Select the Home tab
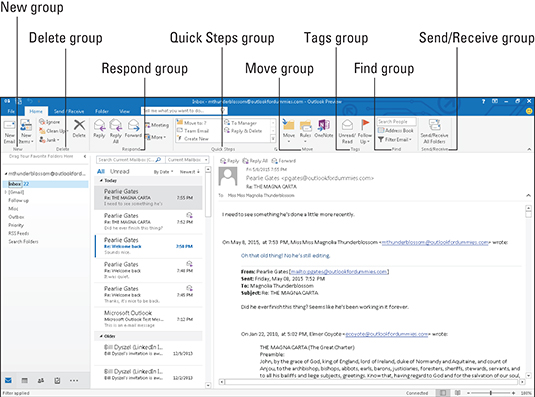 coord(36,111)
